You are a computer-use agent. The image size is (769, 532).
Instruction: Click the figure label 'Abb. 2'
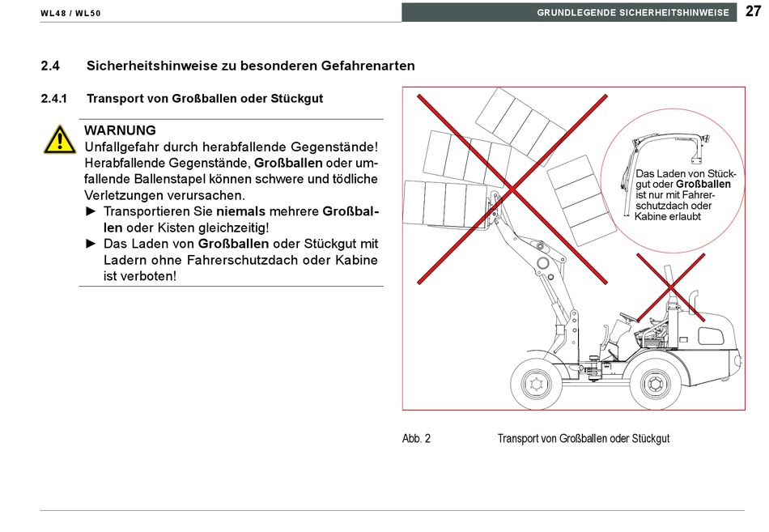416,438
